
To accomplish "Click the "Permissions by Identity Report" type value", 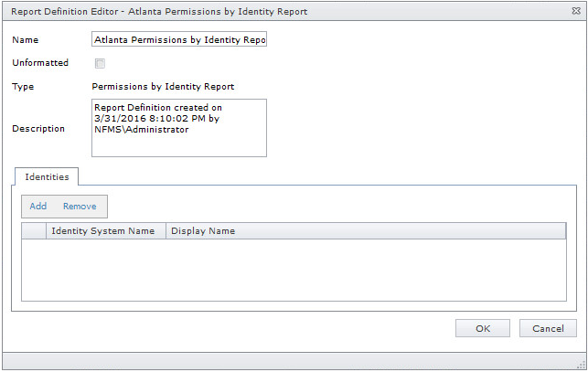I will click(164, 87).
